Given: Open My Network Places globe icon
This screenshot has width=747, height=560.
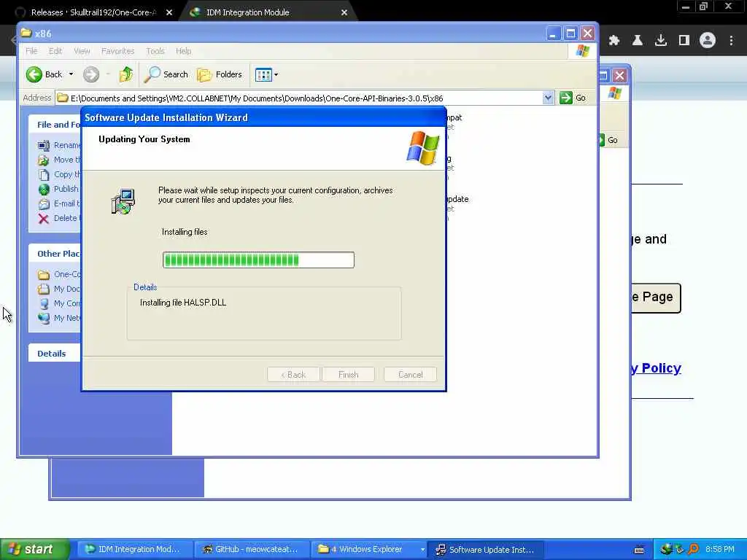Looking at the screenshot, I should 43,318.
